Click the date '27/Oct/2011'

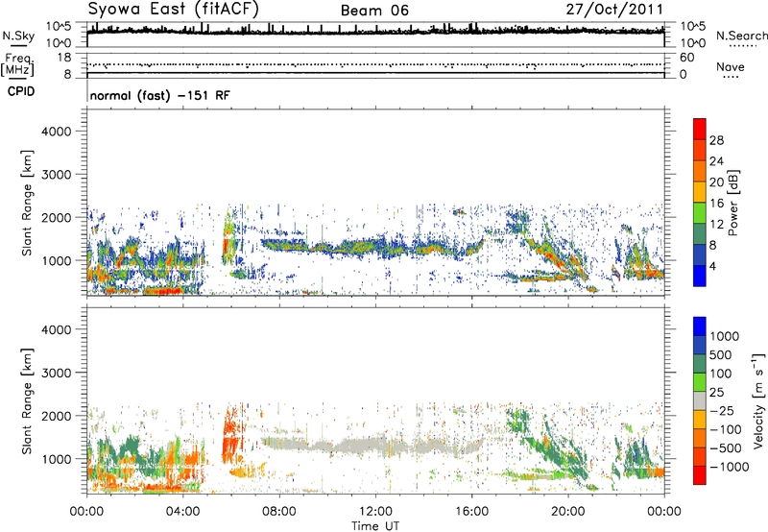click(614, 10)
